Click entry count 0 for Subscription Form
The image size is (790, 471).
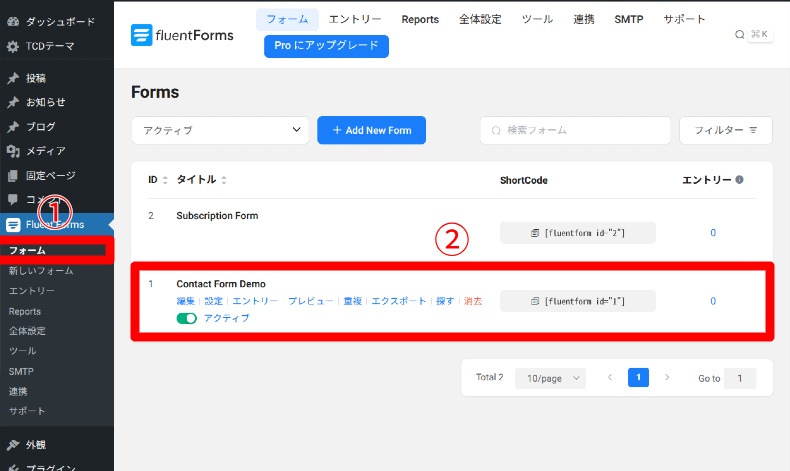coord(713,233)
